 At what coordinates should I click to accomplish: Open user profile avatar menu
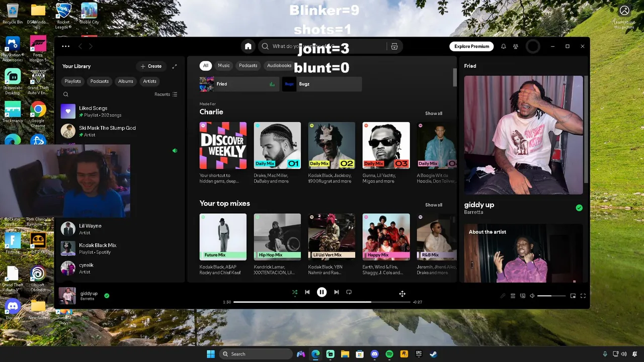[533, 46]
